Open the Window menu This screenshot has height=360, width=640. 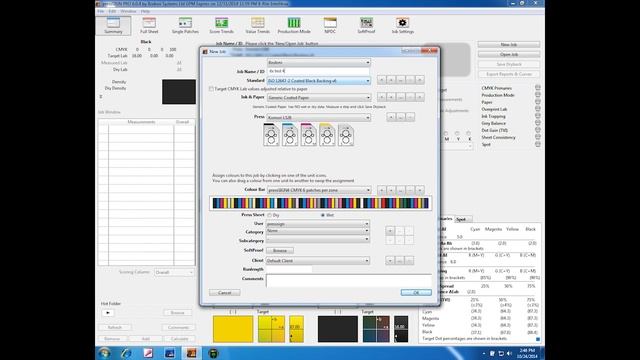tap(128, 11)
